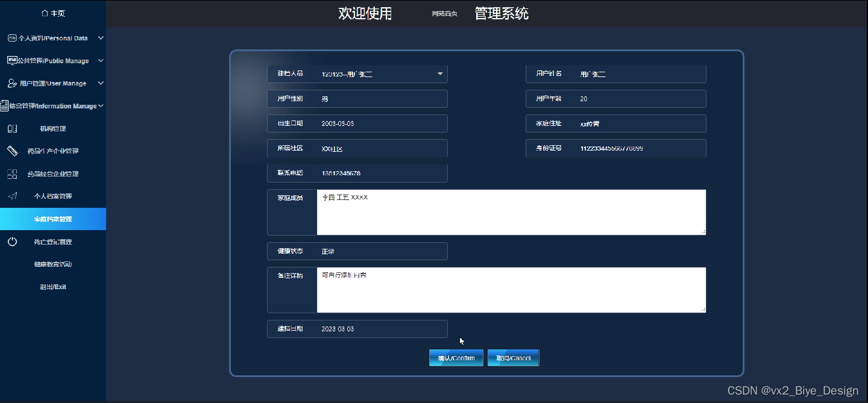Click the Public Manage monitor icon
The width and height of the screenshot is (868, 403).
click(11, 61)
